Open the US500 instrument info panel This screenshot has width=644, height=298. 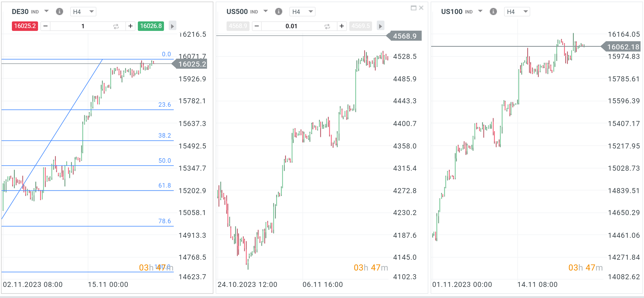pos(279,11)
